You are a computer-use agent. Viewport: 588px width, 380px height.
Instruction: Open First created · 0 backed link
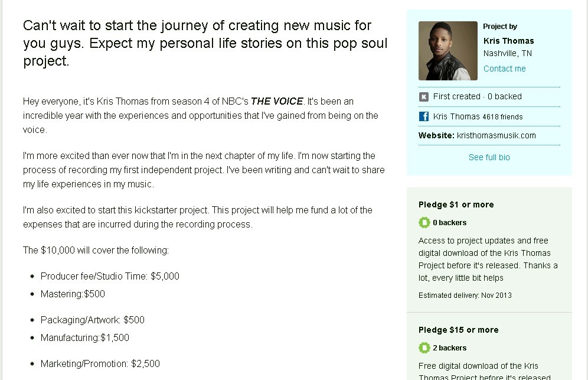click(477, 96)
